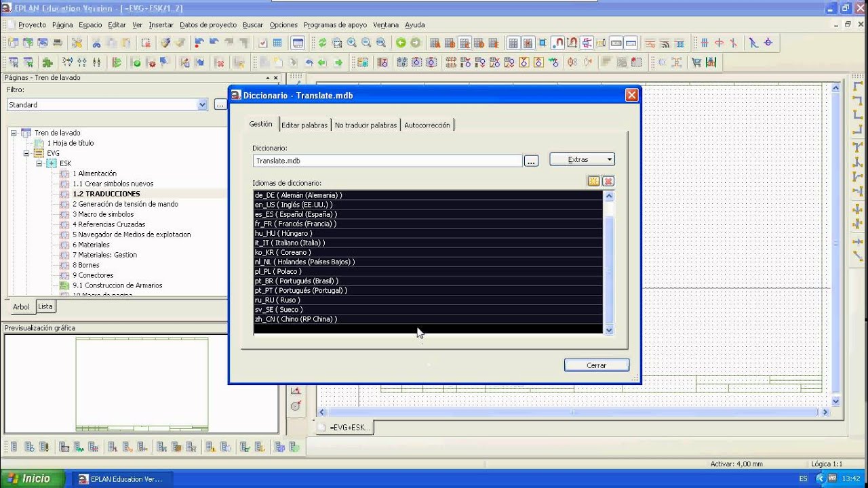Click the Copy format paintbrush icon
The image size is (868, 488).
[165, 43]
